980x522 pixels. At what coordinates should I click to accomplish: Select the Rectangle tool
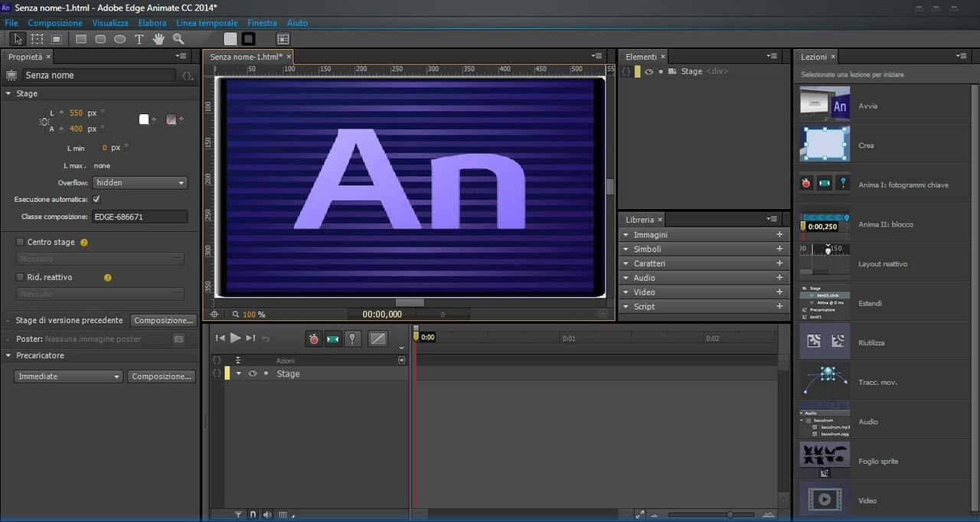tap(80, 38)
